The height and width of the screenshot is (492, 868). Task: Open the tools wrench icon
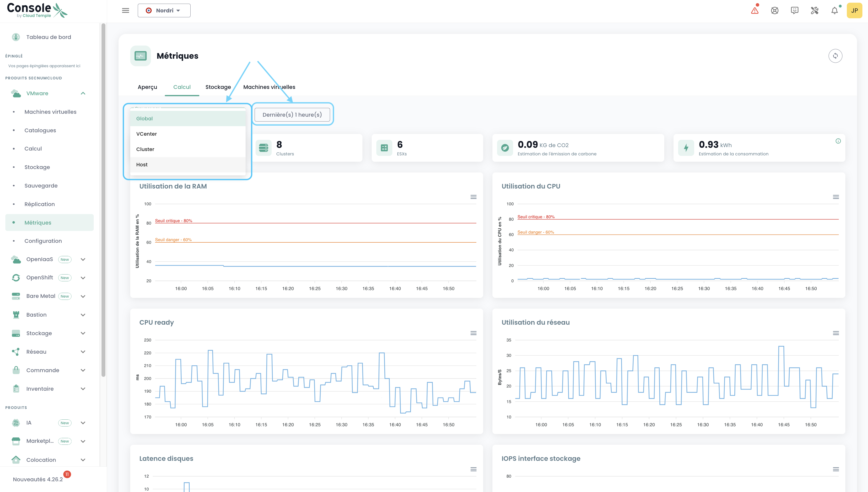tap(814, 10)
